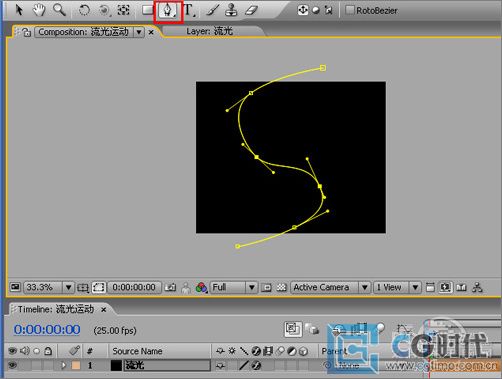502x379 pixels.
Task: Toggle mask visibility in the viewer
Action: tap(99, 287)
